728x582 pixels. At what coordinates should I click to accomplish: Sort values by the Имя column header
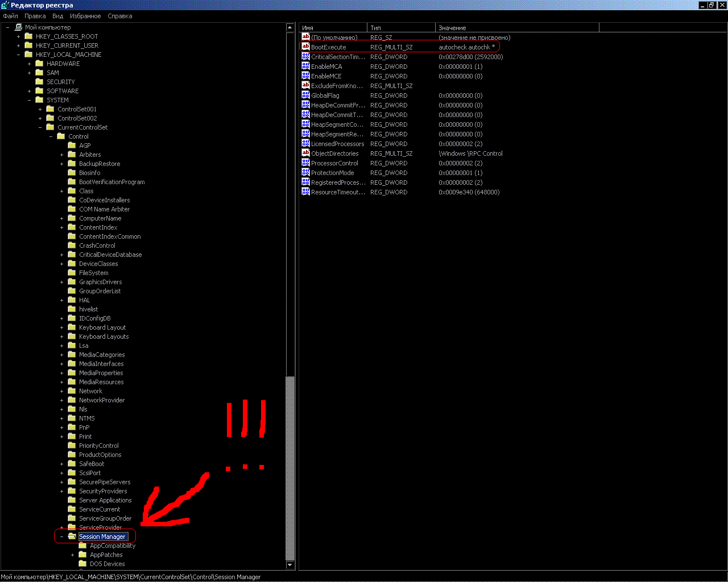point(333,28)
